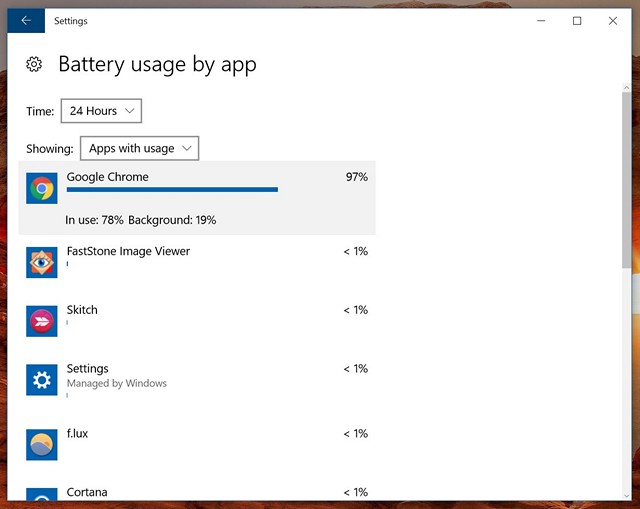Screen dimensions: 640x509
Task: Open the Time 24 Hours dropdown
Action: click(101, 111)
